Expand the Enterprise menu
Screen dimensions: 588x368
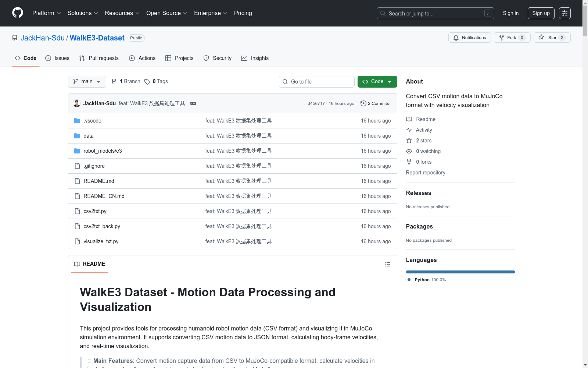coord(211,13)
